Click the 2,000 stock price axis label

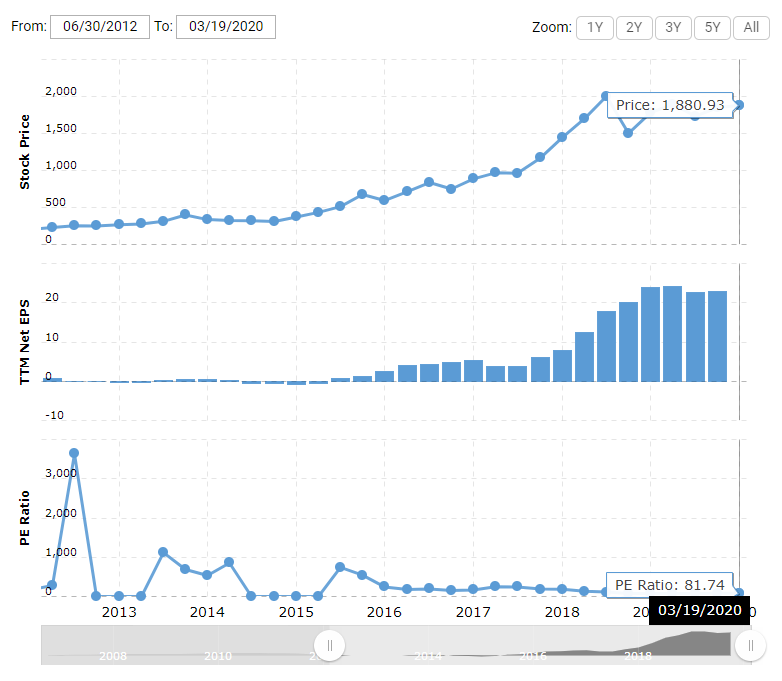[61, 91]
